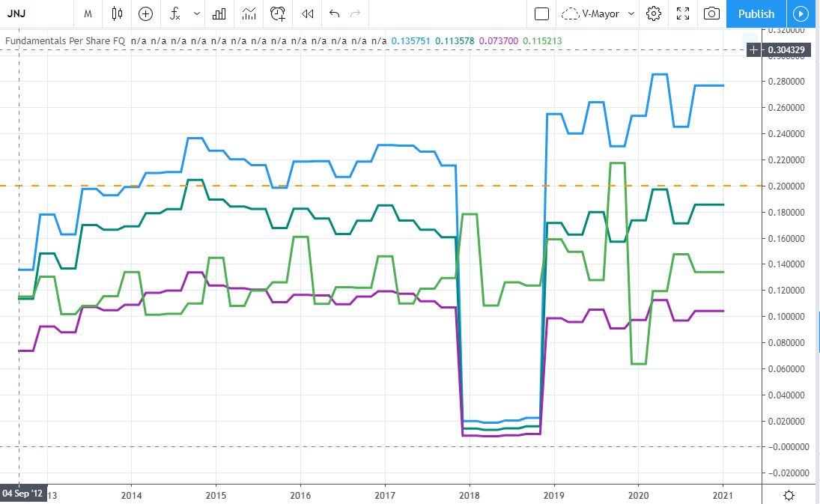Open the fx indicators menu
This screenshot has height=504, width=820.
[174, 13]
